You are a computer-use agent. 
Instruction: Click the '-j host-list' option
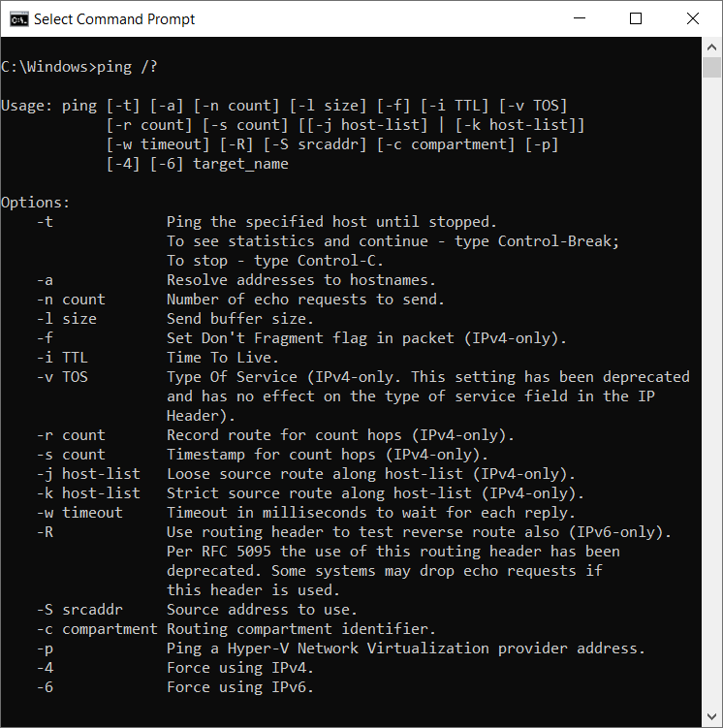(x=88, y=474)
